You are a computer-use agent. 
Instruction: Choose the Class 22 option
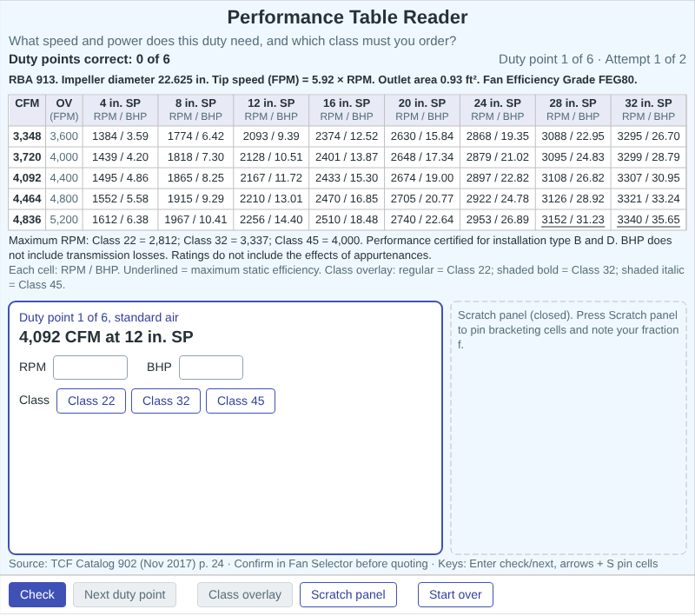(91, 401)
